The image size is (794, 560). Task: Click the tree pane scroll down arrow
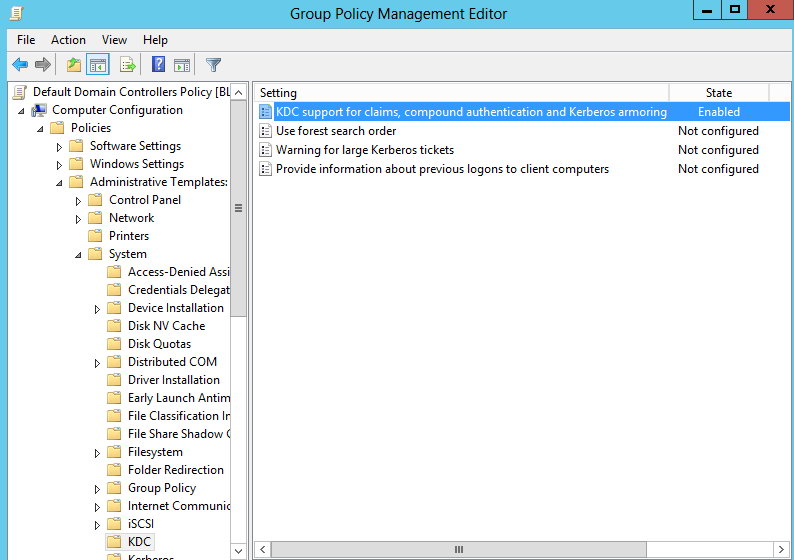[239, 550]
